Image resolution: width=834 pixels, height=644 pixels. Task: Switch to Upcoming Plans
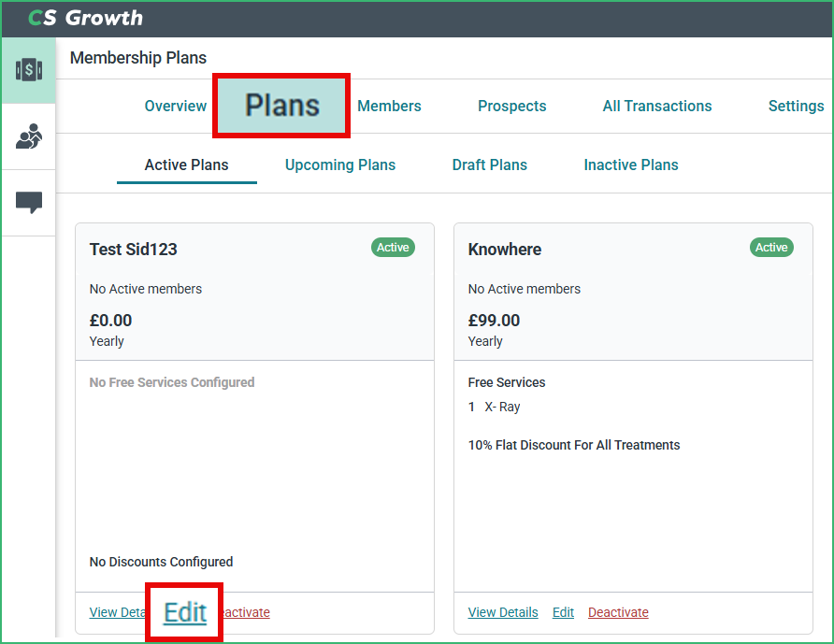click(x=339, y=164)
